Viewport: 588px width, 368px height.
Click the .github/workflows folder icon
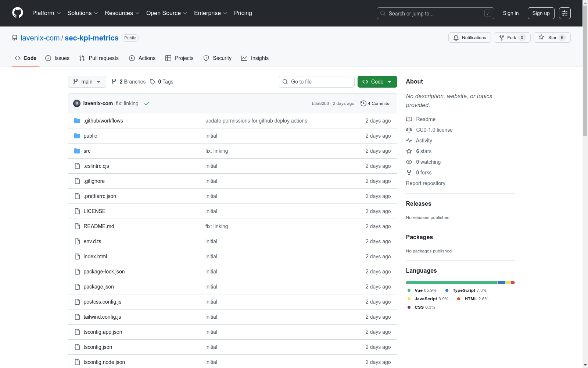click(77, 121)
